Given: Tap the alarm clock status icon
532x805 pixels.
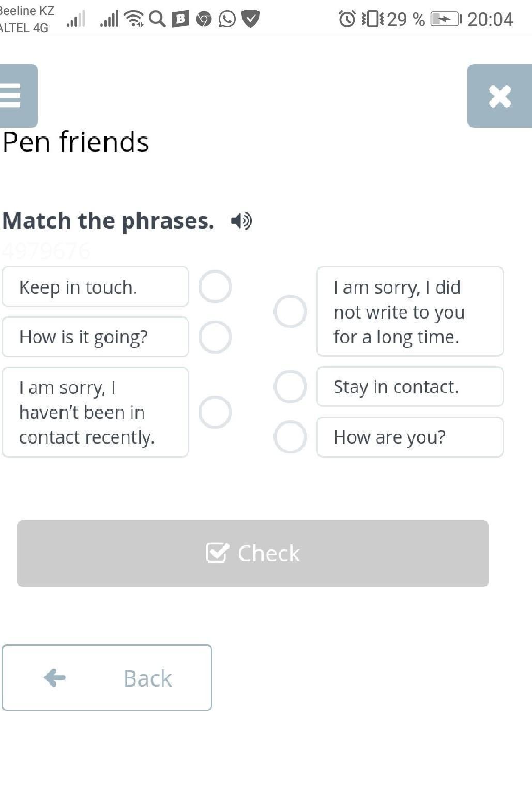Looking at the screenshot, I should [x=347, y=20].
